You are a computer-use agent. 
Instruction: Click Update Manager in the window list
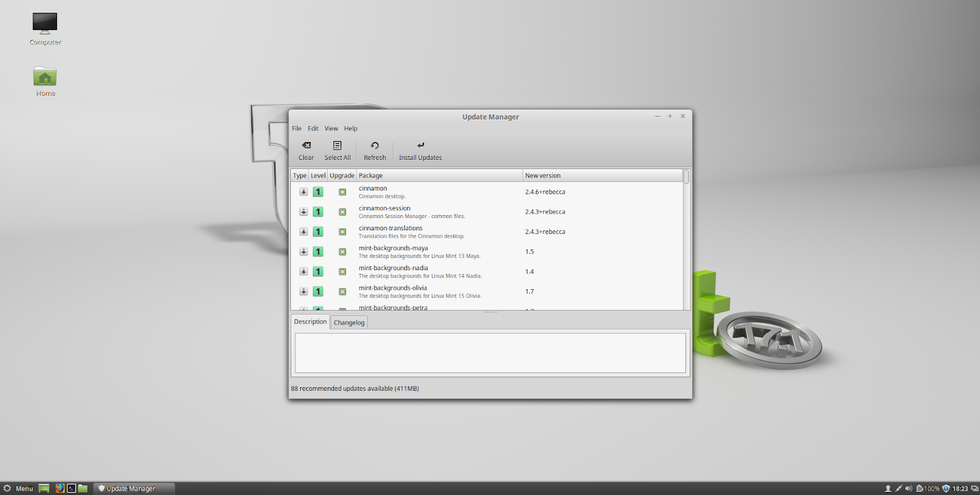pyautogui.click(x=134, y=488)
